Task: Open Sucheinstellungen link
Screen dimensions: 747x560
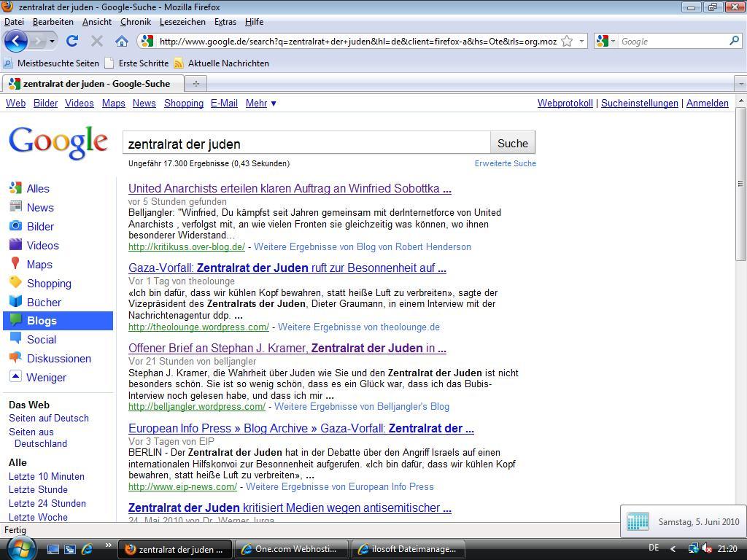Action: (x=639, y=103)
